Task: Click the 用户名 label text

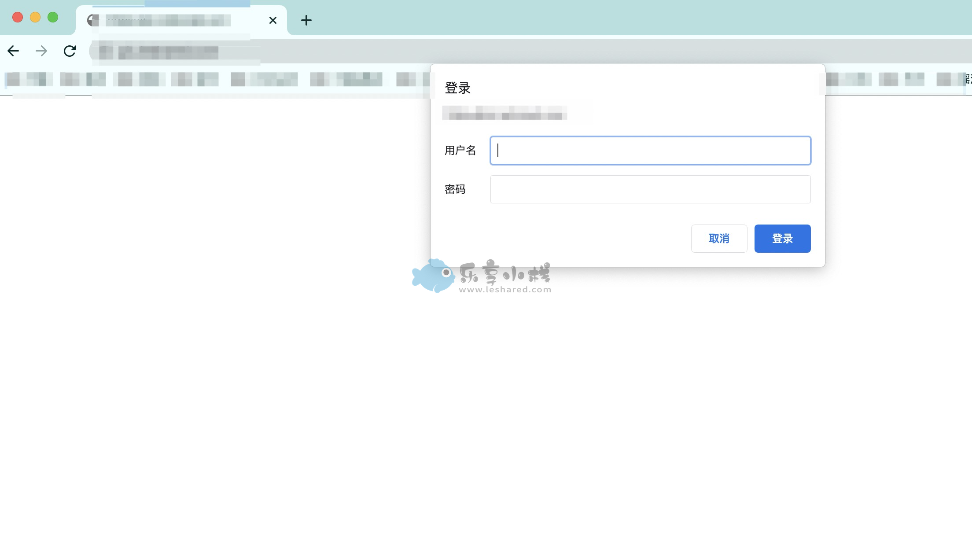Action: (460, 151)
